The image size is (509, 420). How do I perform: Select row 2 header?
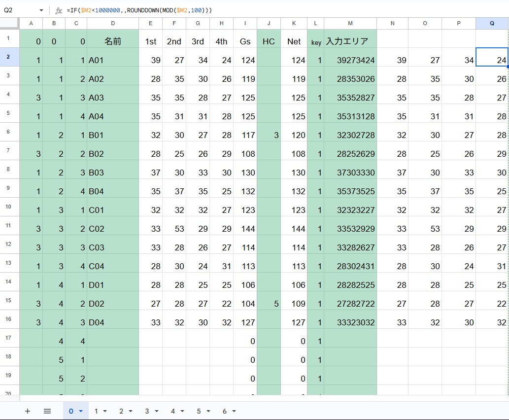tap(9, 57)
